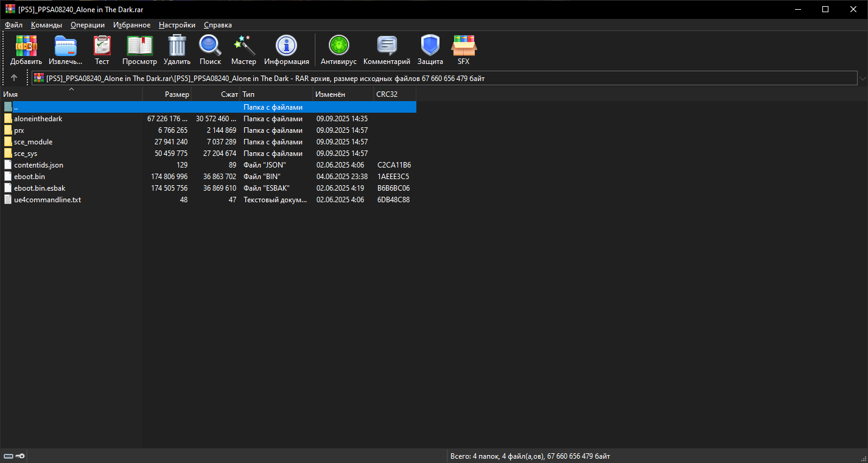This screenshot has width=868, height=463.
Task: Select the aloneinthedark folder name
Action: click(38, 119)
